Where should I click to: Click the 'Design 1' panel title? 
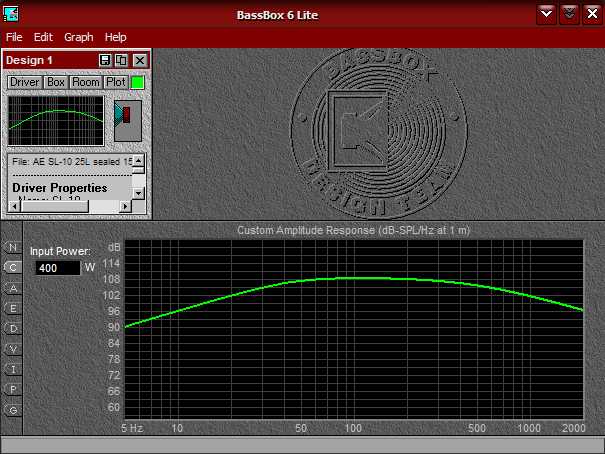[29, 60]
